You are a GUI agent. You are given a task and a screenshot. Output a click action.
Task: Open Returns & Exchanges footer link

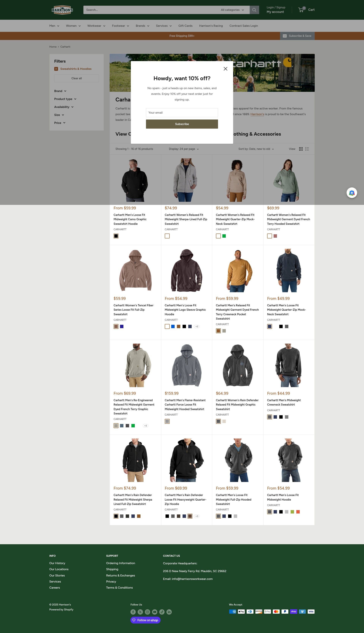pyautogui.click(x=121, y=575)
